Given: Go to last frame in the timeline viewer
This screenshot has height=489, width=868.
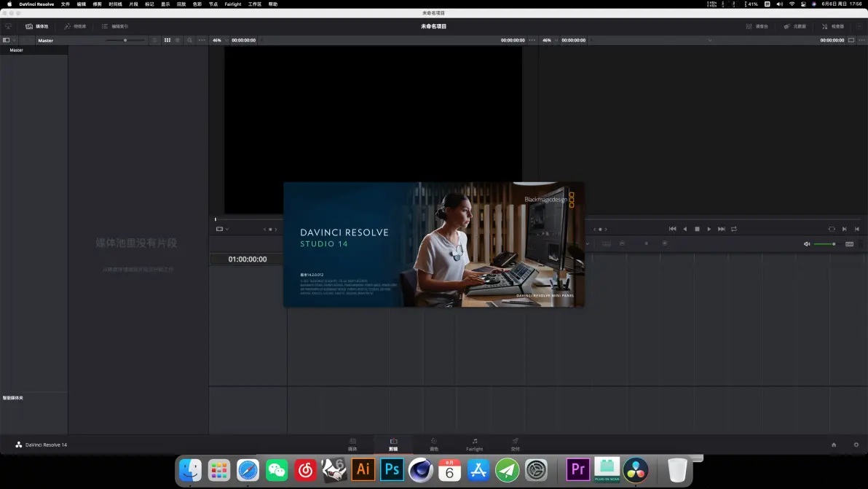Looking at the screenshot, I should click(x=722, y=229).
